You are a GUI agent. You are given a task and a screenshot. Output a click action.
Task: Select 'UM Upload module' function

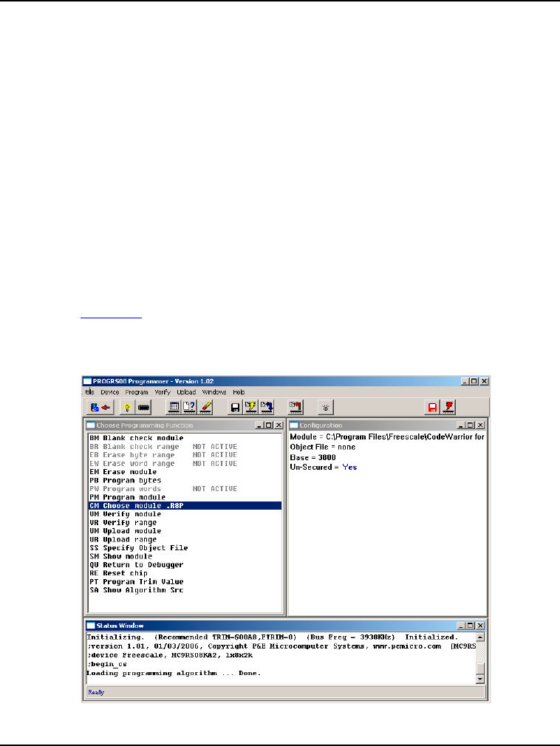(185, 531)
